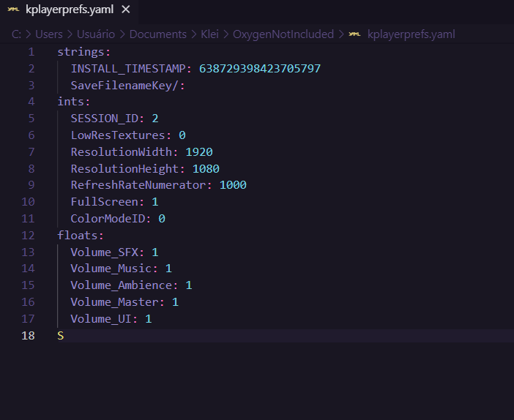Click line number 18 in the gutter
514x420 pixels.
(28, 335)
